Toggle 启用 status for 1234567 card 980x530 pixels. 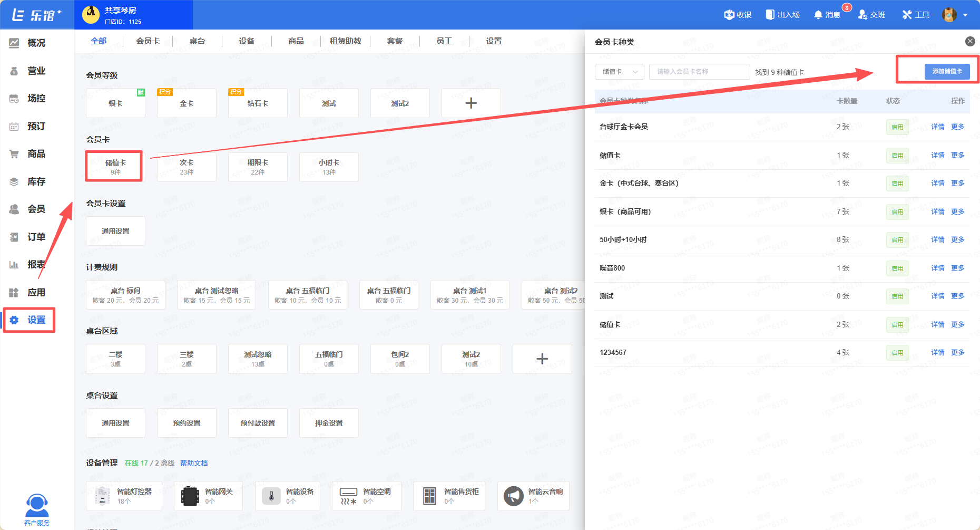897,353
